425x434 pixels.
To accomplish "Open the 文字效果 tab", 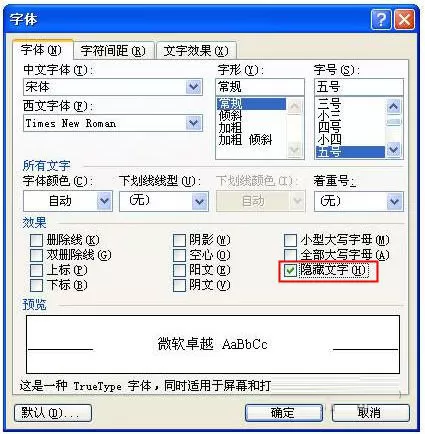I will click(x=196, y=51).
